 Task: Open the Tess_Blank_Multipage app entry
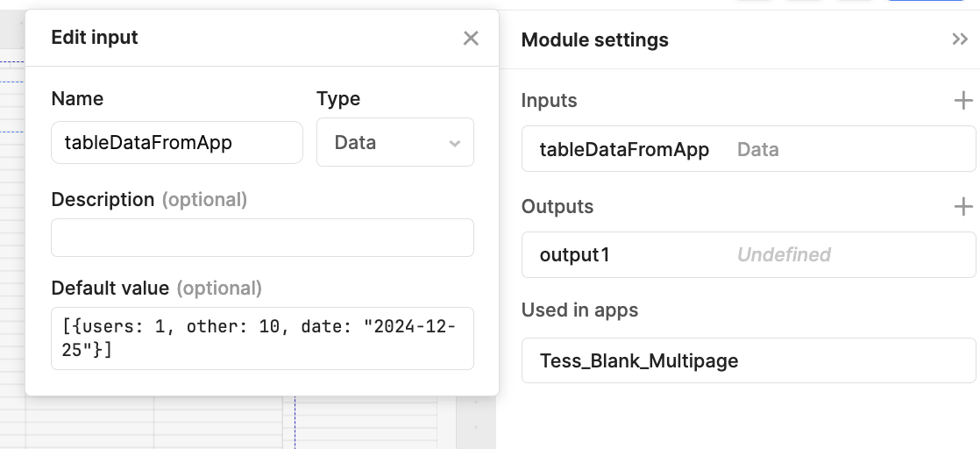748,360
